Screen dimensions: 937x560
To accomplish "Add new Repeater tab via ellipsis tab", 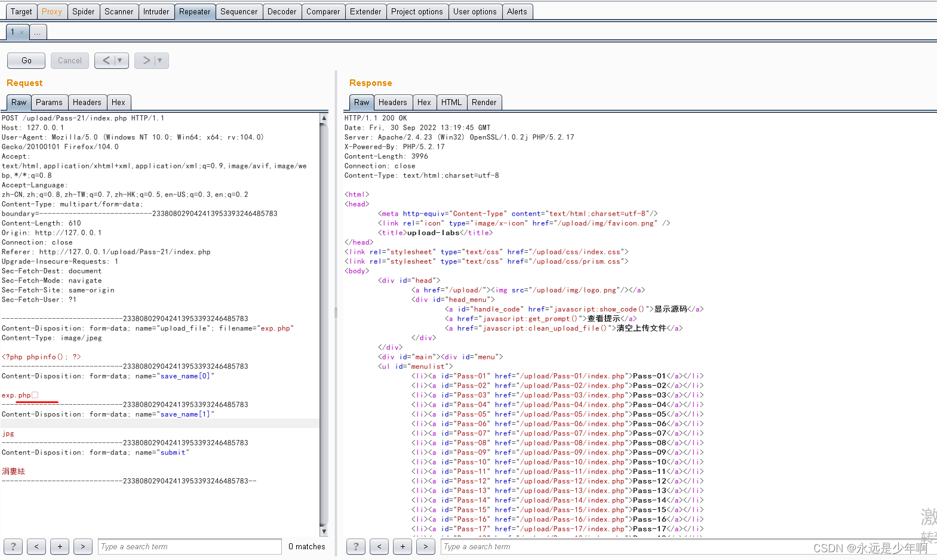I will [38, 32].
